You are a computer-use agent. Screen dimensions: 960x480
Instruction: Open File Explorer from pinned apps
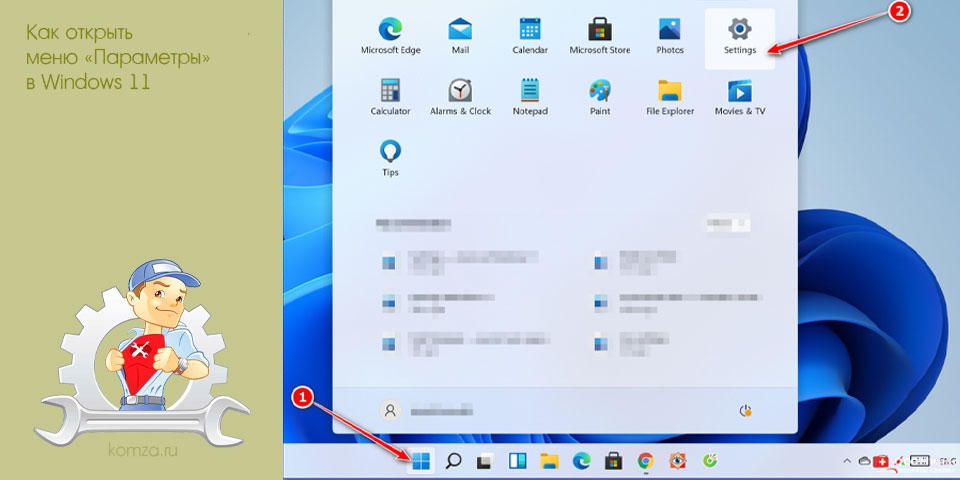pyautogui.click(x=670, y=98)
